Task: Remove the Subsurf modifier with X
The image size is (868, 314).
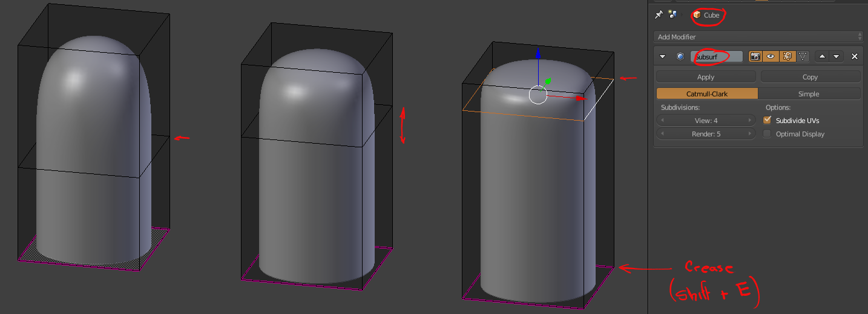Action: coord(855,56)
